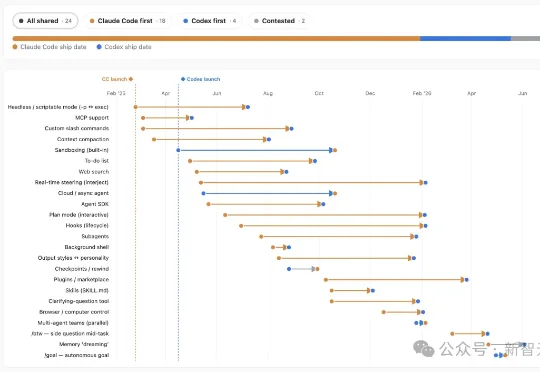
Task: Click Headless mode's orange start dot
Action: pyautogui.click(x=136, y=107)
